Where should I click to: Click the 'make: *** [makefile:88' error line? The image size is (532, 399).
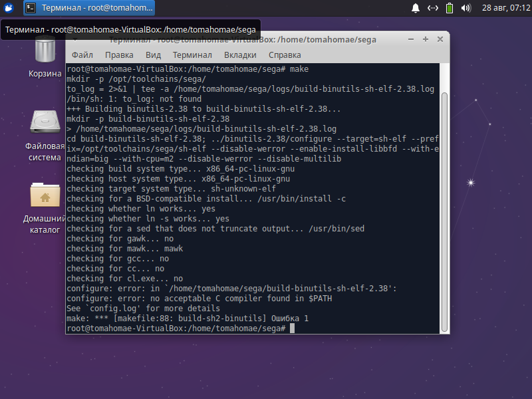[188, 319]
